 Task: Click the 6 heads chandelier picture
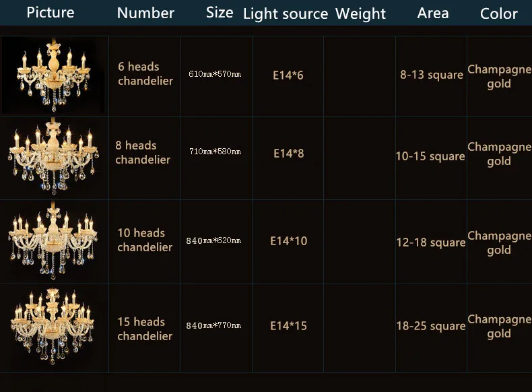[x=53, y=75]
